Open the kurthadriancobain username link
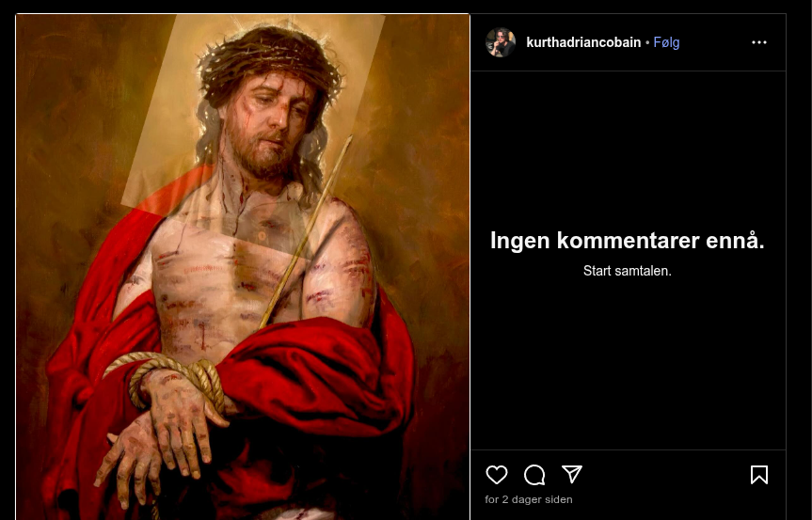Screen dimensions: 812x520 coord(583,42)
